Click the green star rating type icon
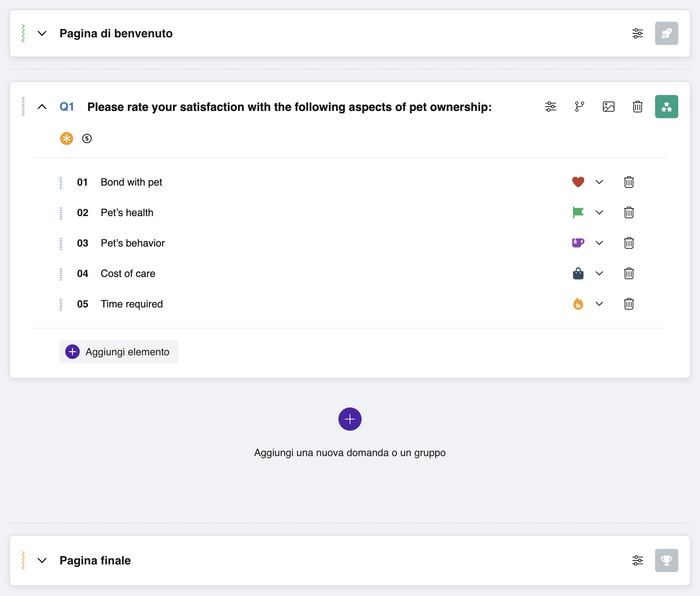 click(666, 107)
